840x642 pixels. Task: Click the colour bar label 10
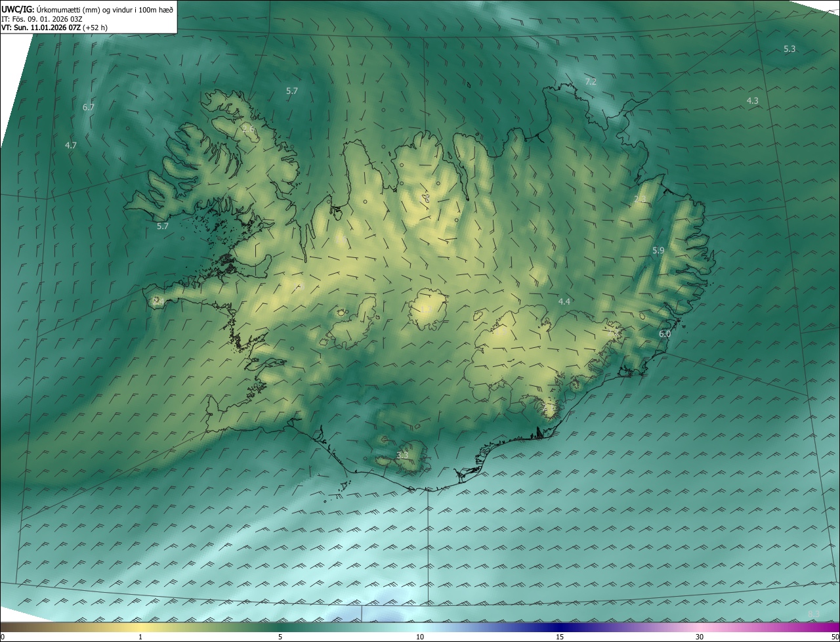(420, 637)
